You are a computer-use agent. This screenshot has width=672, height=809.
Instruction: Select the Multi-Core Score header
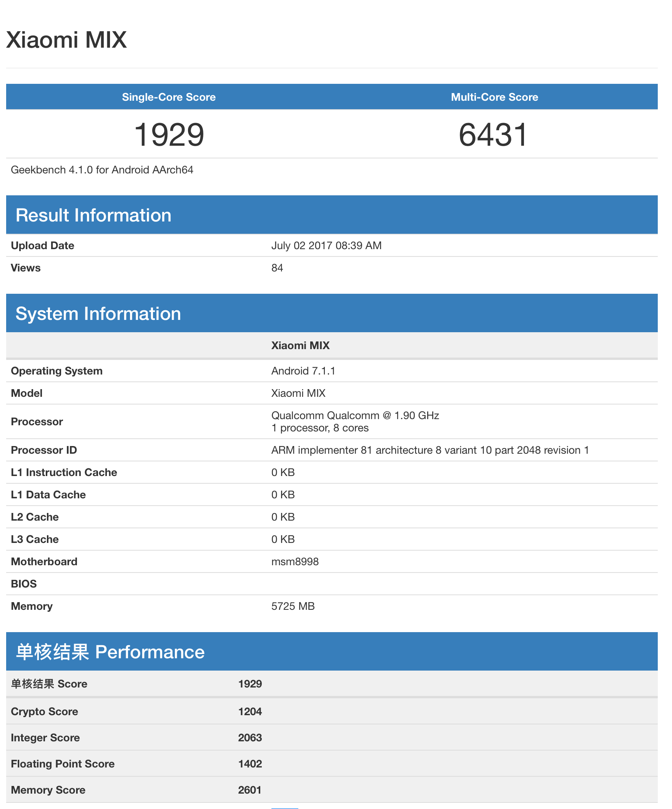tap(494, 97)
